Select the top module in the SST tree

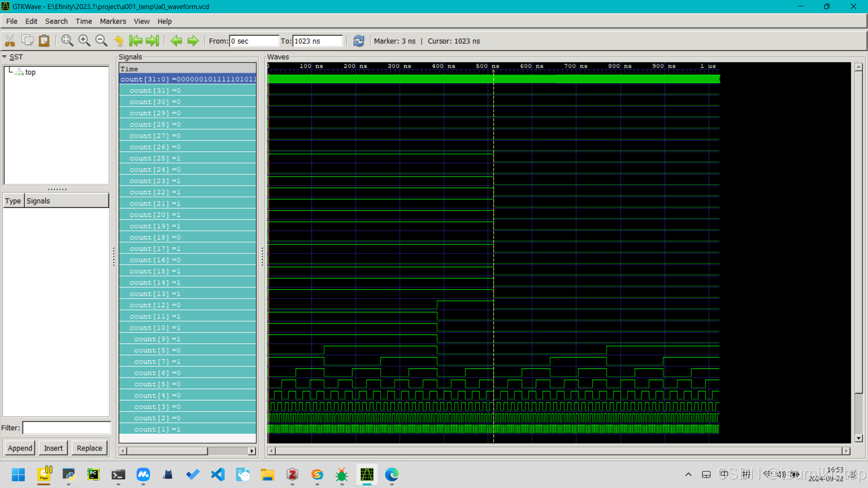pyautogui.click(x=30, y=72)
